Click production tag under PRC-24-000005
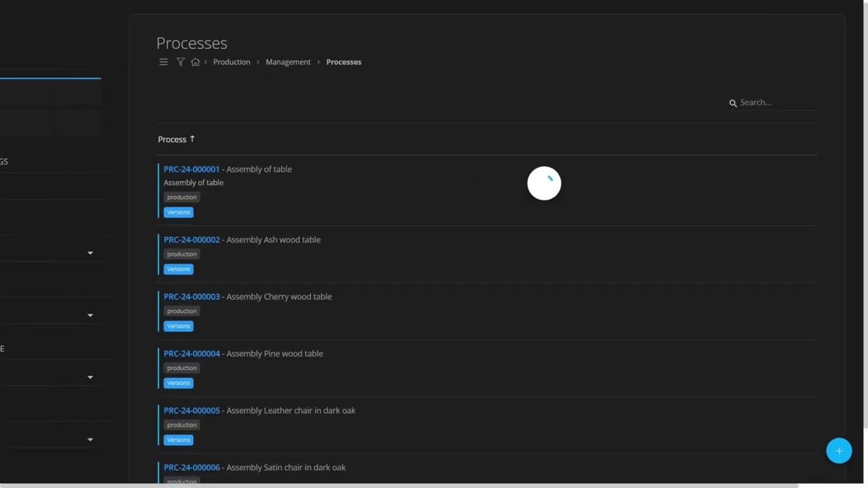868x488 pixels. click(182, 425)
